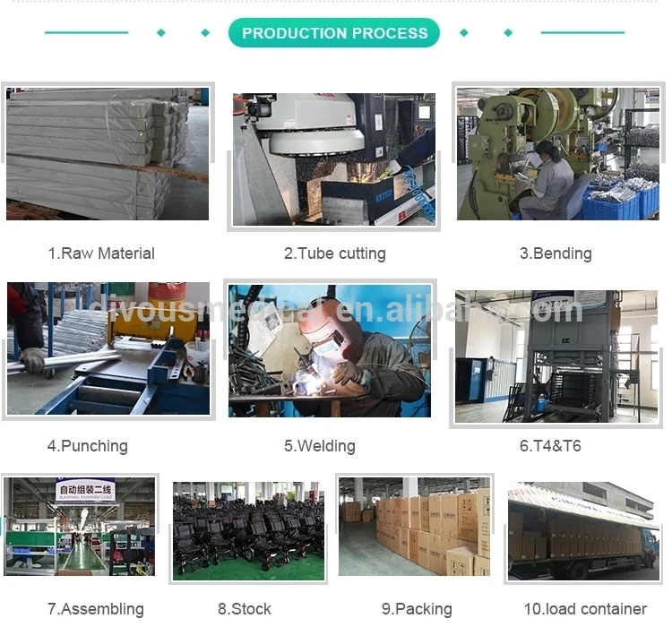Open the Packing boxes photo
Image resolution: width=672 pixels, height=644 pixels.
point(414,526)
